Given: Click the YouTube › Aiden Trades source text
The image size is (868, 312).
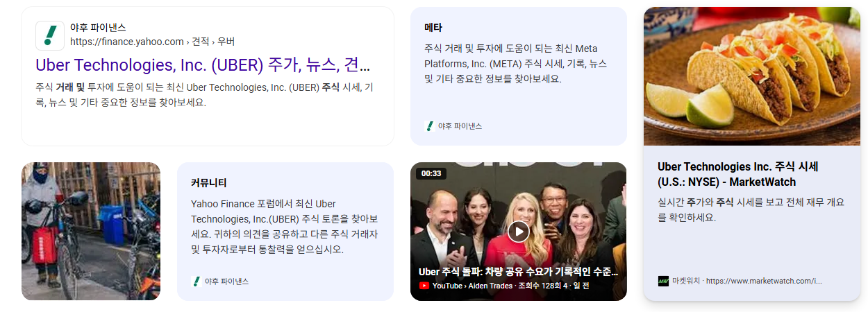Looking at the screenshot, I should click(472, 286).
